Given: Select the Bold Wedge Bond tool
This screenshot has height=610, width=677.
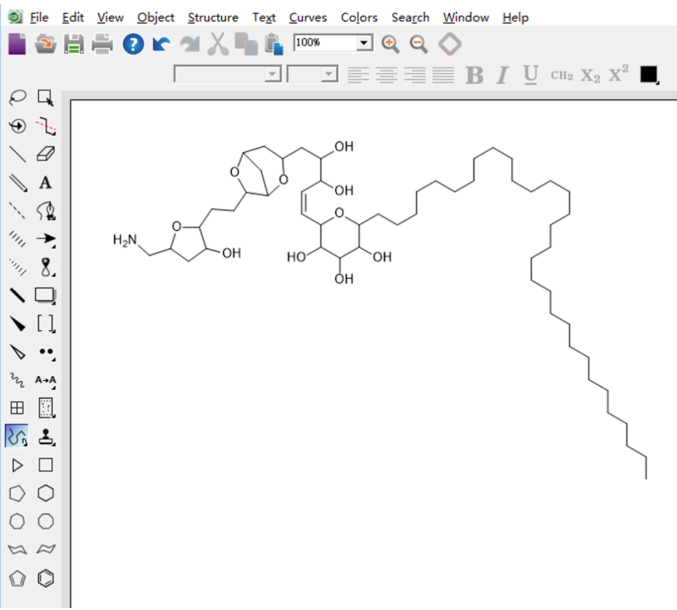Looking at the screenshot, I should point(18,324).
